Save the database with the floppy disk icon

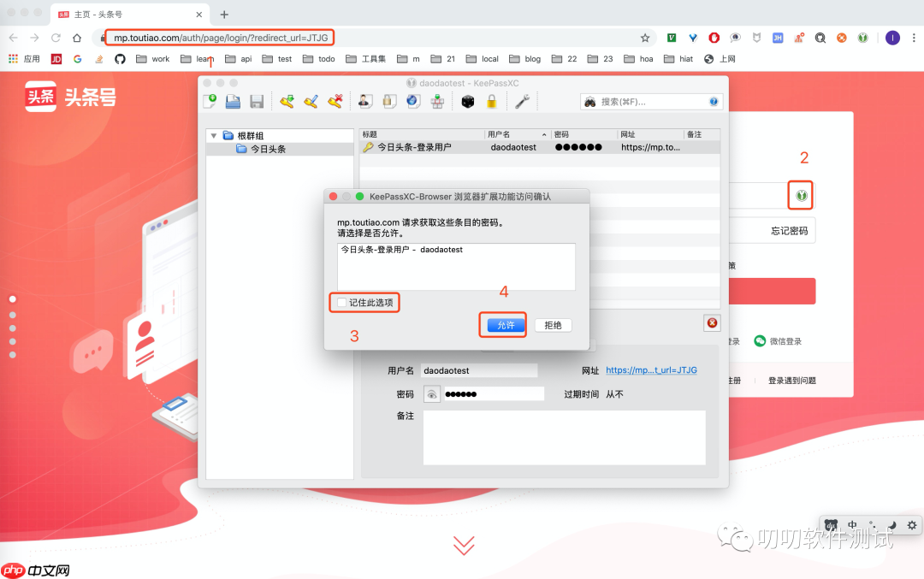(x=256, y=101)
